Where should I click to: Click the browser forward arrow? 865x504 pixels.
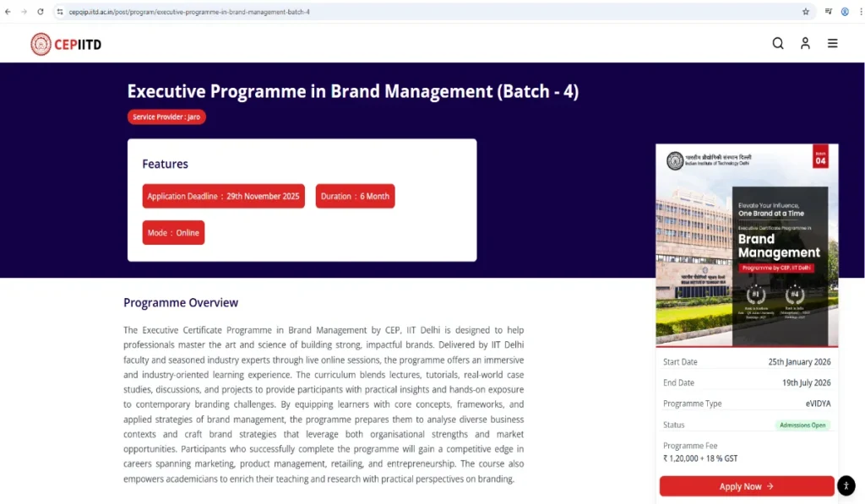point(24,12)
